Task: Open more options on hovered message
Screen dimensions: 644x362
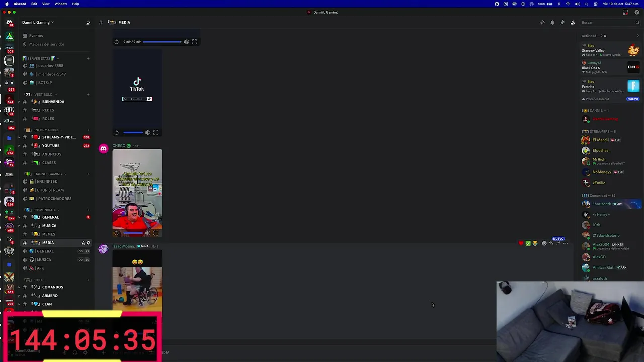Action: click(x=566, y=243)
